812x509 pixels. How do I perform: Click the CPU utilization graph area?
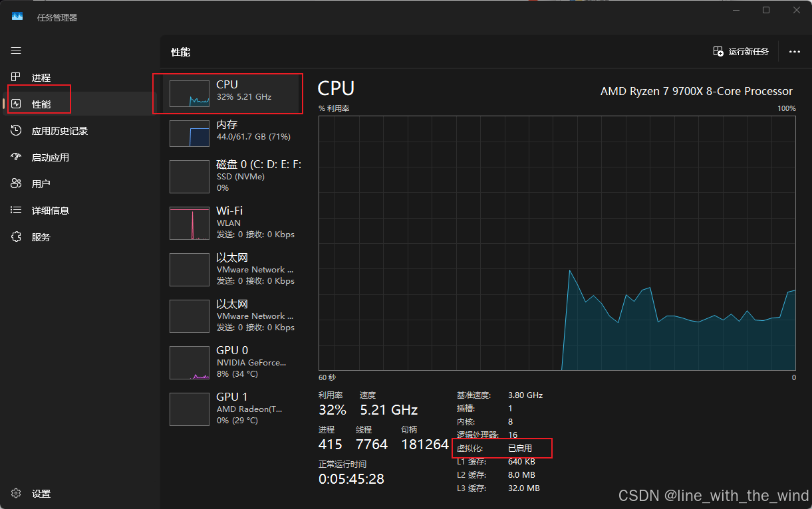tap(557, 243)
